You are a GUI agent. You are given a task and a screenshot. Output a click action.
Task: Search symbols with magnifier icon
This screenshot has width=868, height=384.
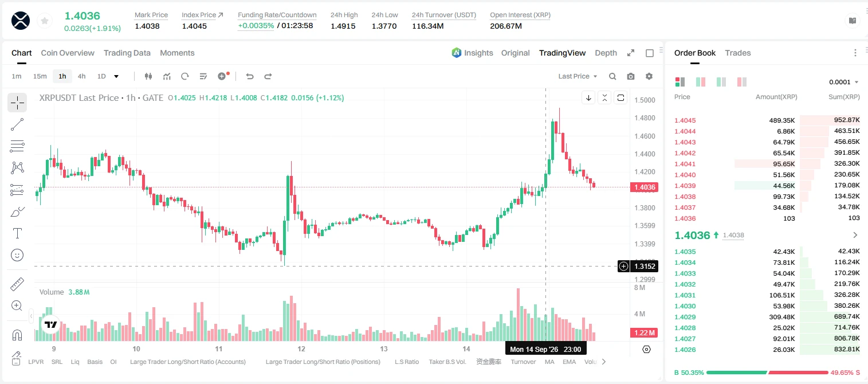612,76
